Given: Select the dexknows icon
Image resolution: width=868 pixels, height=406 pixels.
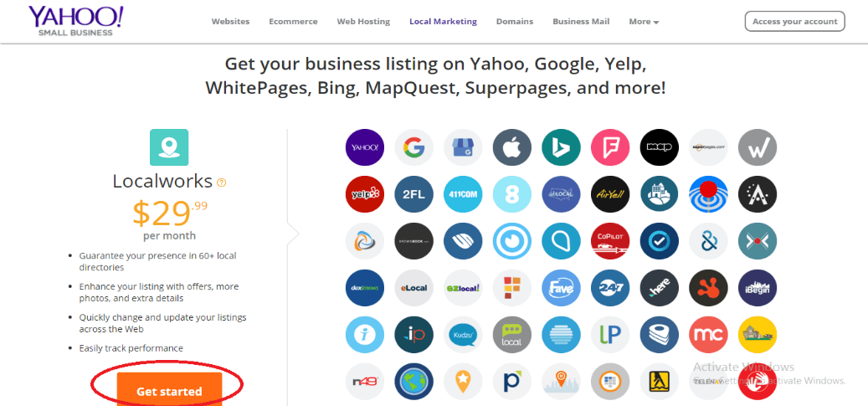Looking at the screenshot, I should tap(365, 288).
